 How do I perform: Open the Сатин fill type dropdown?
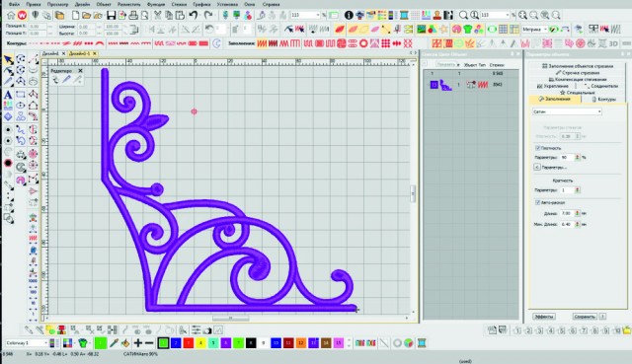pyautogui.click(x=567, y=111)
